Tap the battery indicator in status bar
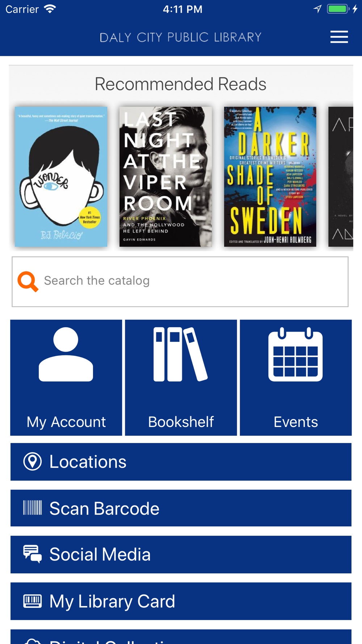Viewport: 362px width, 644px height. [338, 9]
